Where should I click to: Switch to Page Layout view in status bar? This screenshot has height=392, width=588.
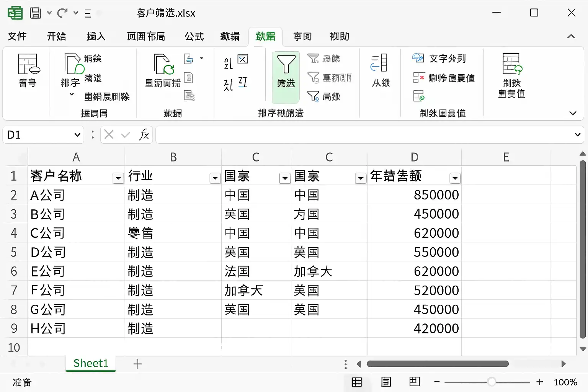click(x=386, y=382)
